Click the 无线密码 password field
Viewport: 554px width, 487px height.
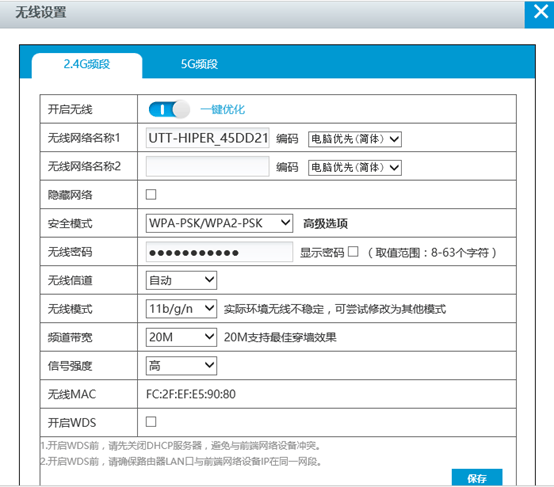pos(219,252)
